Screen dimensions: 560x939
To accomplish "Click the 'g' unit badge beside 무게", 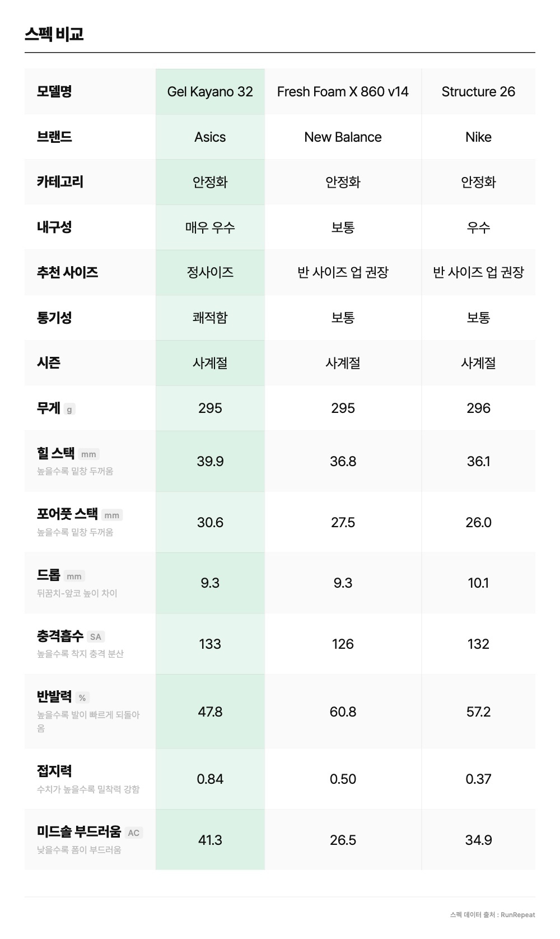I will 69,410.
